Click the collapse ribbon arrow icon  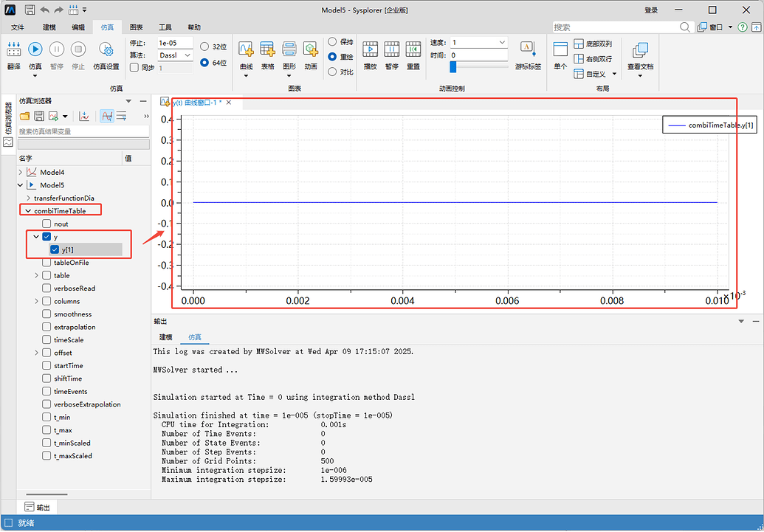click(x=755, y=27)
